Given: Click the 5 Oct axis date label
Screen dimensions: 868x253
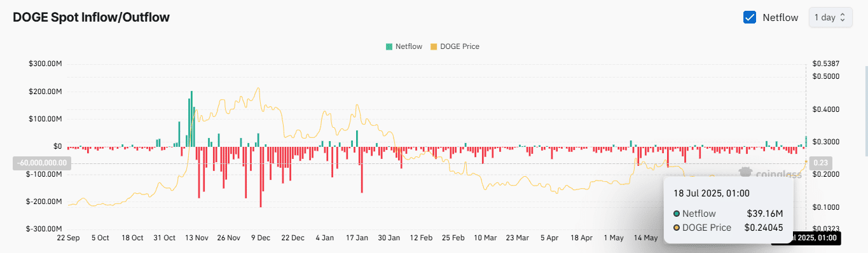Looking at the screenshot, I should click(x=100, y=238).
